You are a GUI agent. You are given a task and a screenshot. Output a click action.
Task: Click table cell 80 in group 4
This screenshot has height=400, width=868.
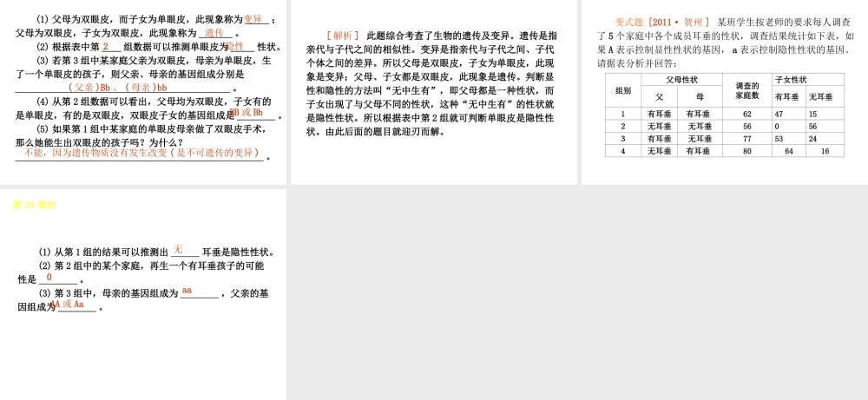tap(747, 150)
